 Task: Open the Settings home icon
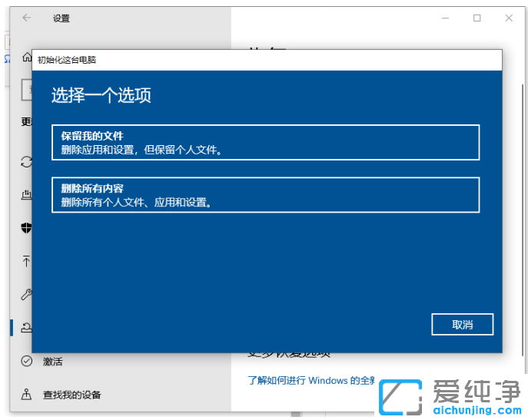pyautogui.click(x=27, y=58)
